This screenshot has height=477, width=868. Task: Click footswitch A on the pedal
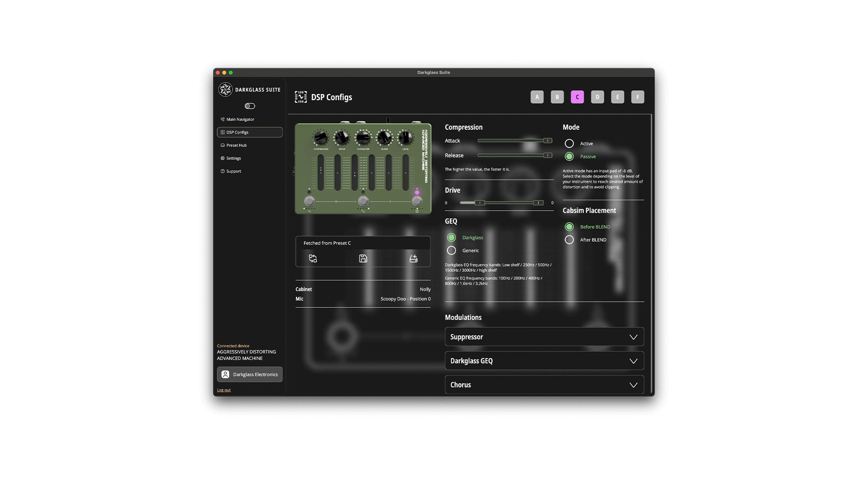(x=309, y=201)
